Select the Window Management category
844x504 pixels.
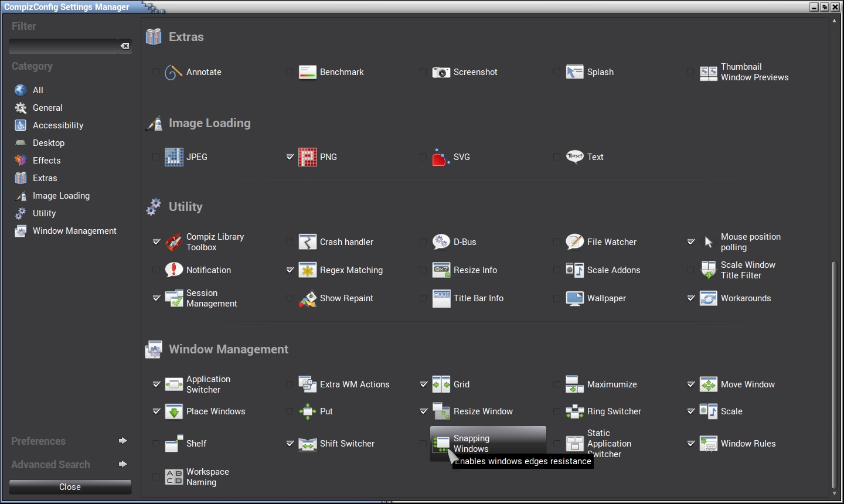tap(74, 231)
